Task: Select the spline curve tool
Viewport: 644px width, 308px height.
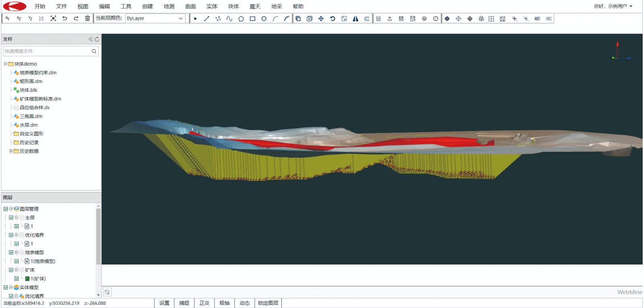Action: tap(229, 19)
